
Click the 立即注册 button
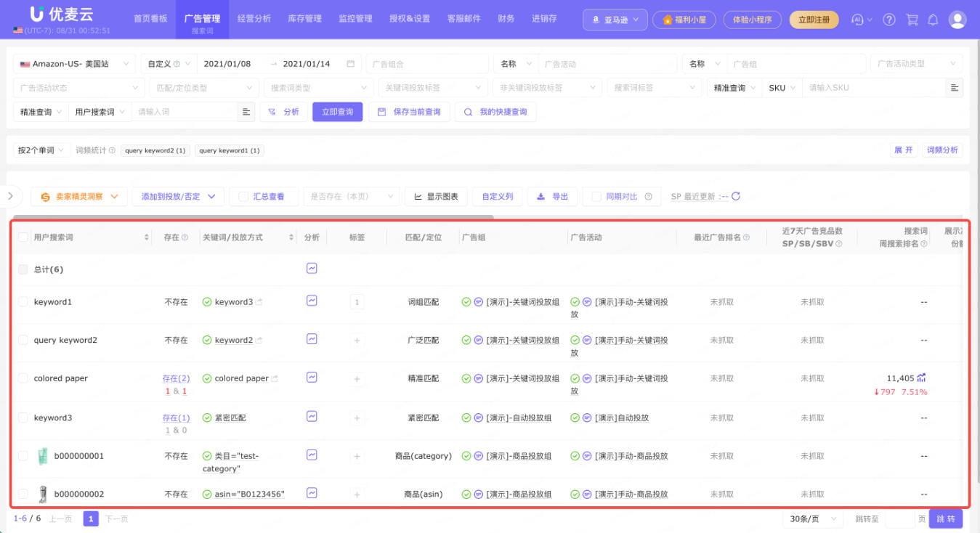coord(814,20)
